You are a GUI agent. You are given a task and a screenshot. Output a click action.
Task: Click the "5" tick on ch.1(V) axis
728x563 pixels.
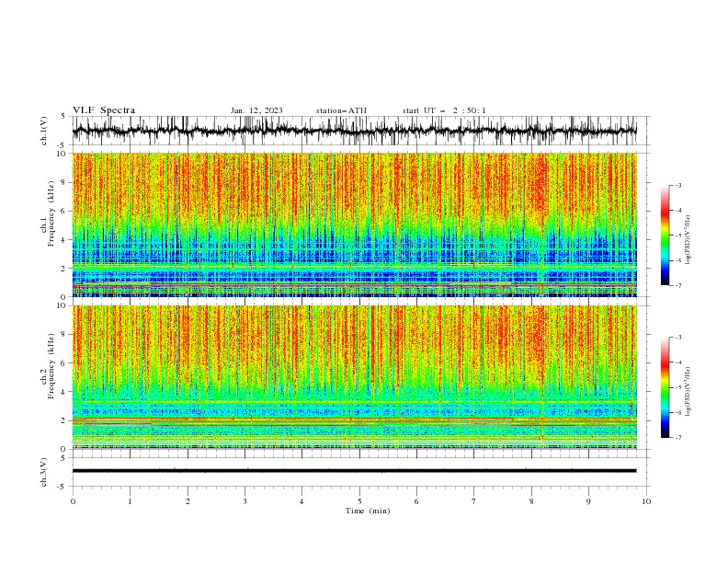63,116
